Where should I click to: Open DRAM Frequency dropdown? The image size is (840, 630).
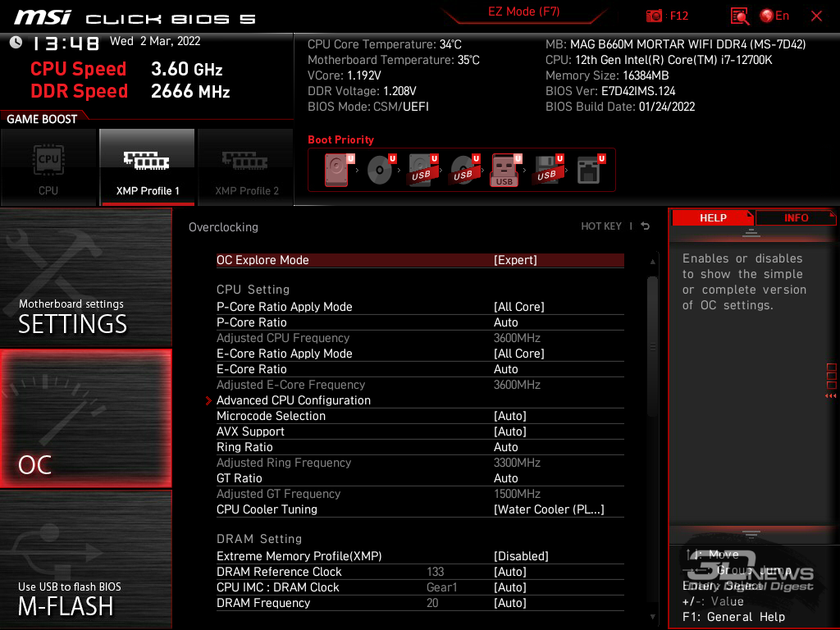[x=420, y=603]
